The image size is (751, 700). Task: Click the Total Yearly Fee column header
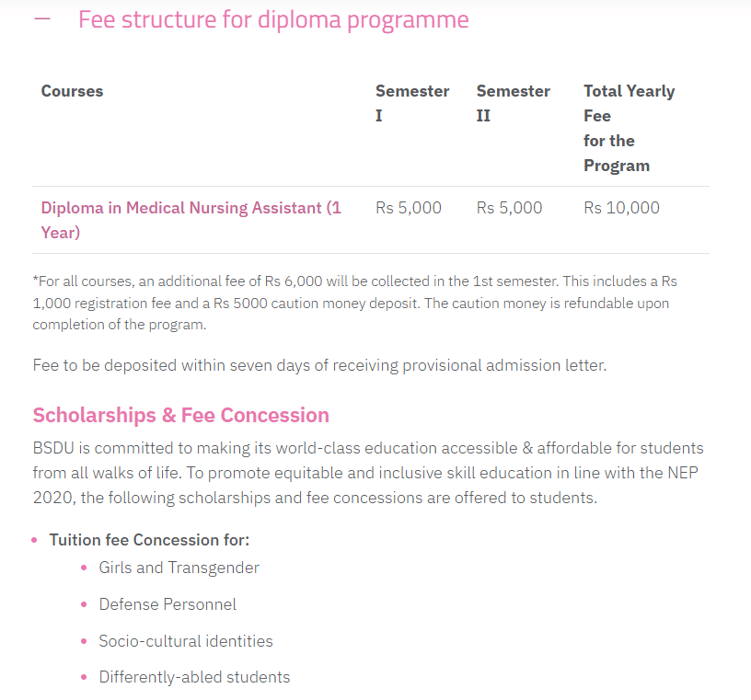click(x=629, y=128)
